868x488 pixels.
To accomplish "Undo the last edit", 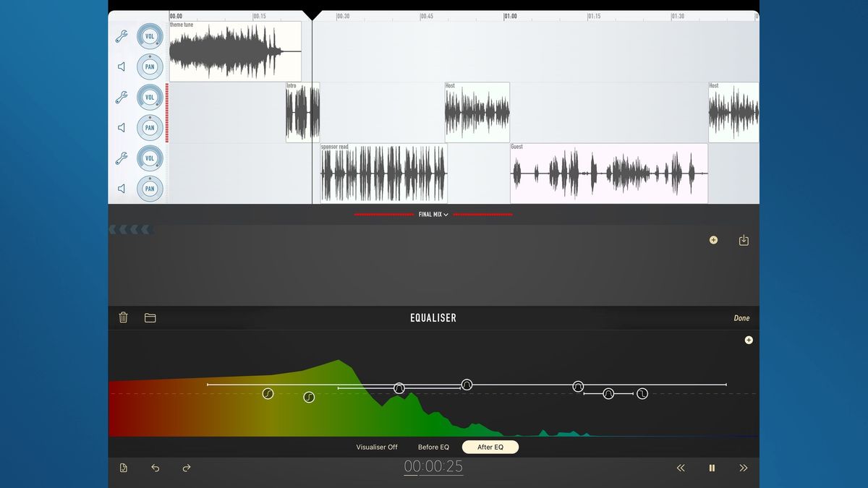I will click(x=154, y=468).
